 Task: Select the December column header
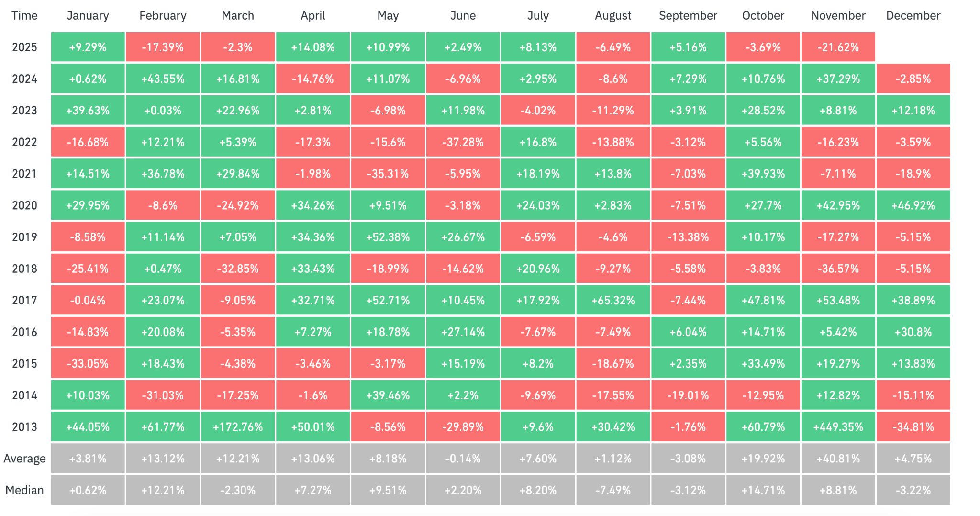[x=913, y=16]
